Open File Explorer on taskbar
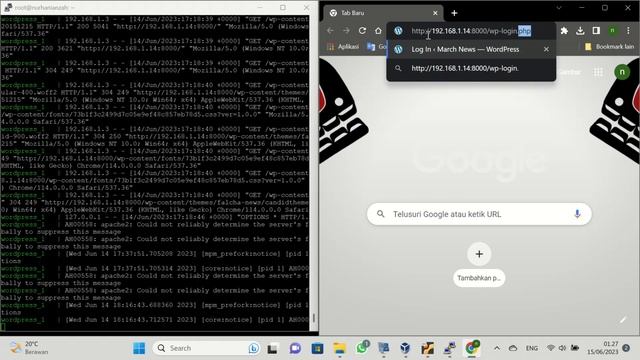The width and height of the screenshot is (640, 360). [x=339, y=348]
